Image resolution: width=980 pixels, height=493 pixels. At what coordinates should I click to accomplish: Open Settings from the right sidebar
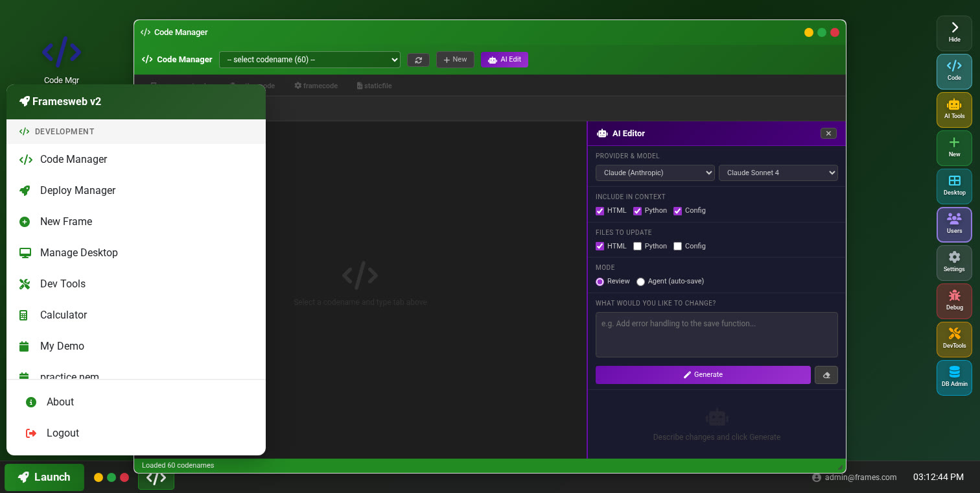(953, 263)
